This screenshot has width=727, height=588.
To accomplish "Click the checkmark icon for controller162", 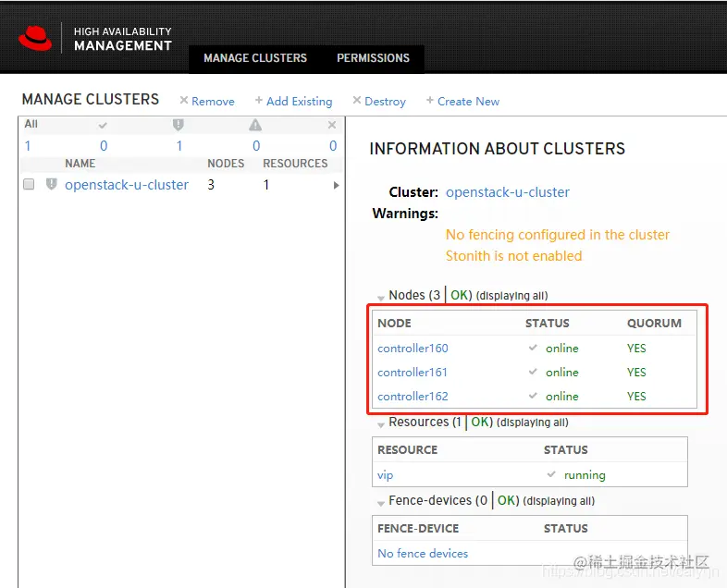I will click(533, 396).
